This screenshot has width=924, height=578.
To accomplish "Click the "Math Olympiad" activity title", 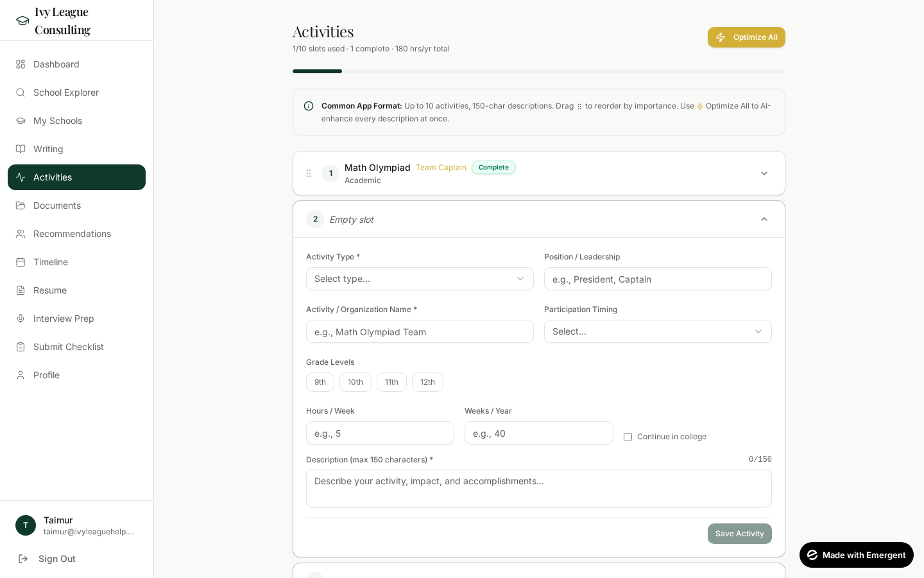I will point(377,168).
